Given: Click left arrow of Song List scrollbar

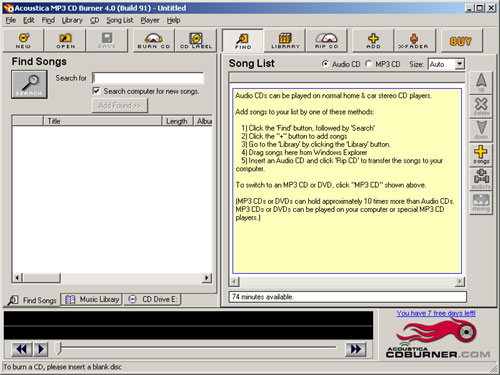Looking at the screenshot, I should pos(234,282).
